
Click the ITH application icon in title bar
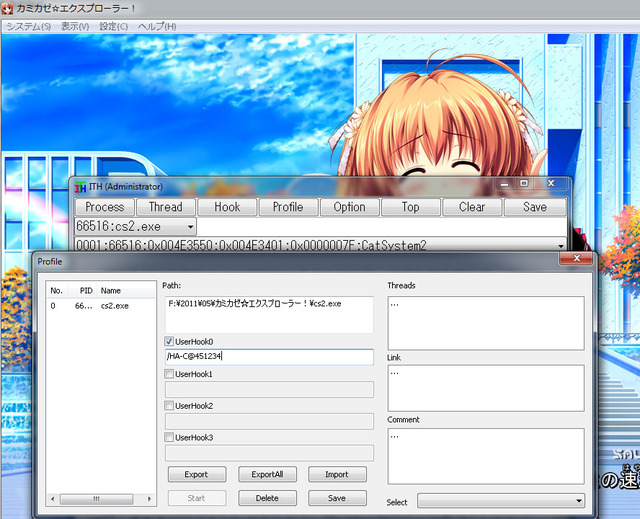80,187
